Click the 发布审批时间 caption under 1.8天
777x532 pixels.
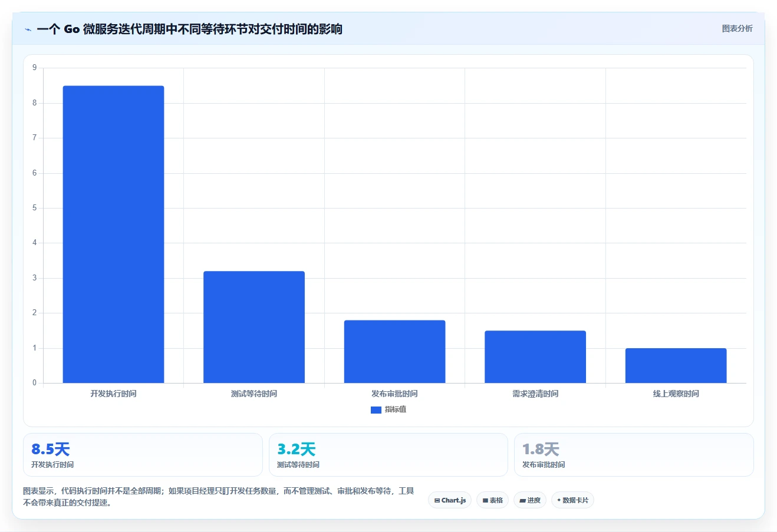pos(544,465)
